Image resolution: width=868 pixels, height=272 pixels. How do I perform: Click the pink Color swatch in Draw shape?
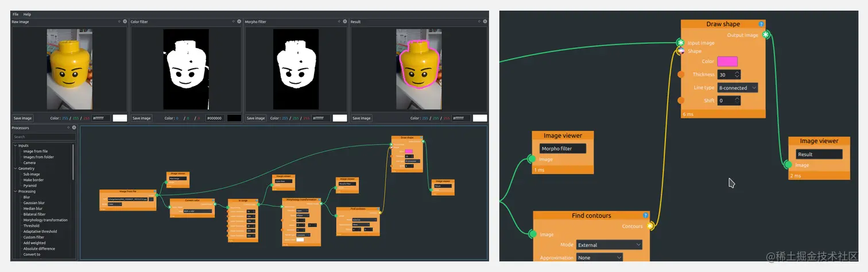click(727, 61)
